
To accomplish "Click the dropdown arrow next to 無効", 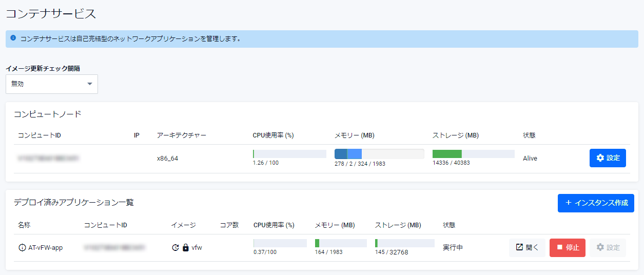I will [x=90, y=84].
